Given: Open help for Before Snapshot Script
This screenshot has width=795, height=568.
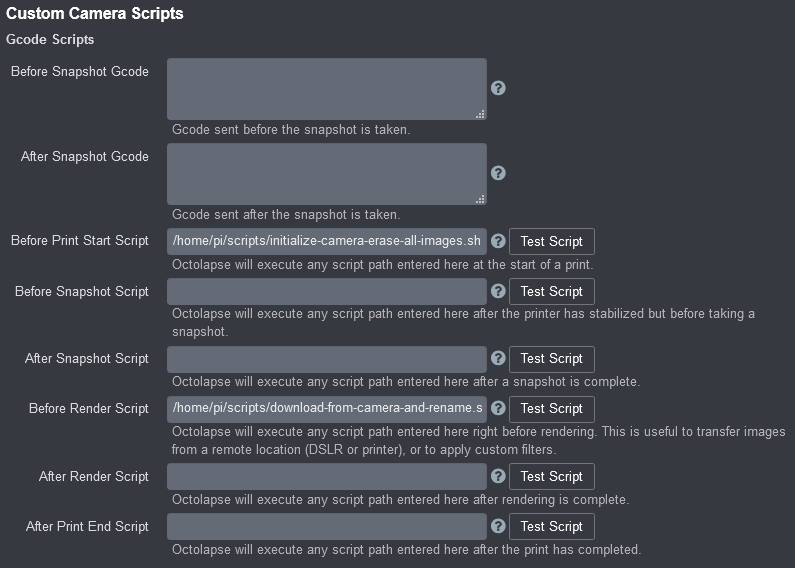Looking at the screenshot, I should tap(498, 291).
